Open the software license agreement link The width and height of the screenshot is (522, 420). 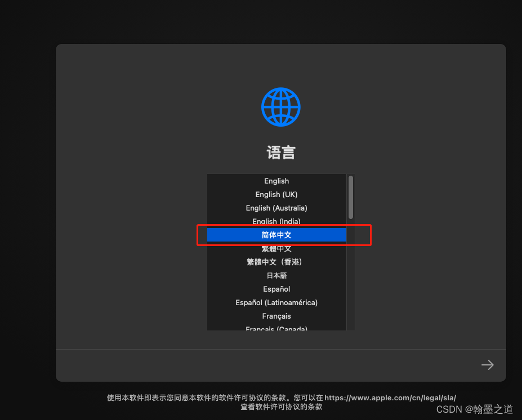click(x=390, y=397)
